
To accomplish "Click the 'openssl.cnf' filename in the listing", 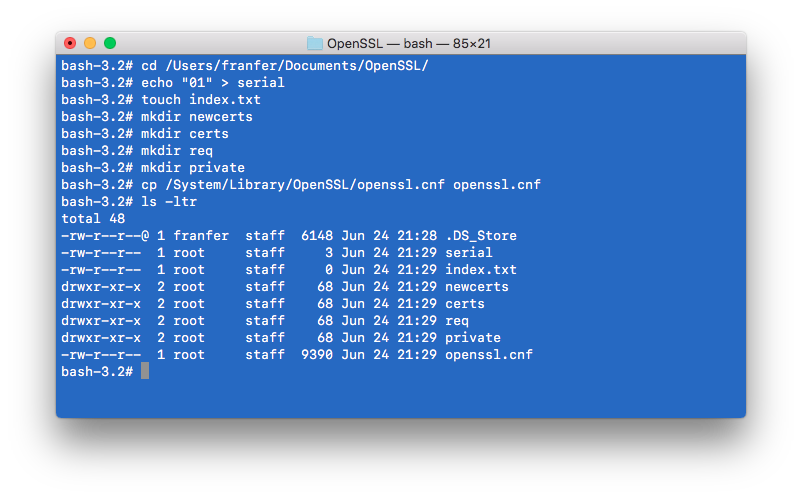I will tap(489, 355).
